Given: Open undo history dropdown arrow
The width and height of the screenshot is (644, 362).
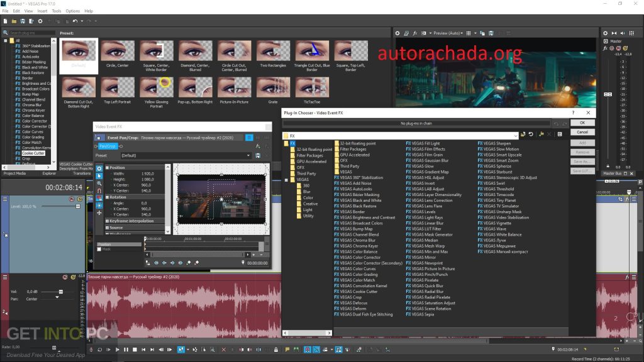Looking at the screenshot, I should tap(82, 21).
